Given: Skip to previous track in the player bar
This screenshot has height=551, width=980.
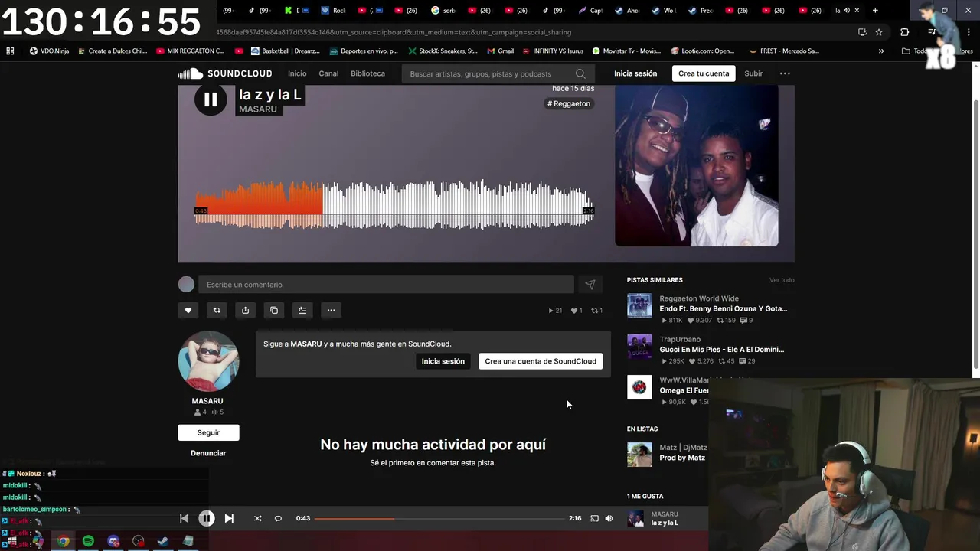Looking at the screenshot, I should coord(184,518).
